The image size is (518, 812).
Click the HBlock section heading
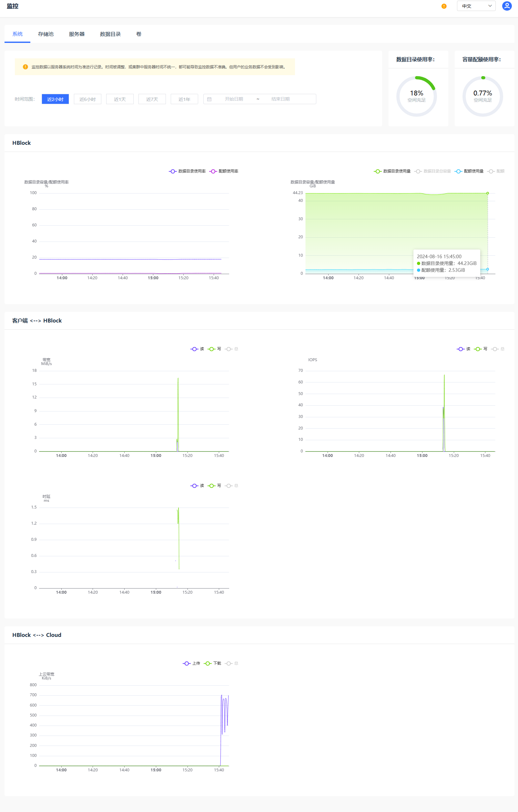pos(21,143)
